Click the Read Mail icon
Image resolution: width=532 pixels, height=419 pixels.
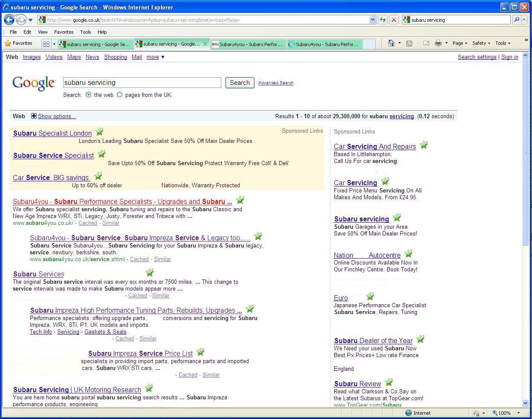point(426,43)
